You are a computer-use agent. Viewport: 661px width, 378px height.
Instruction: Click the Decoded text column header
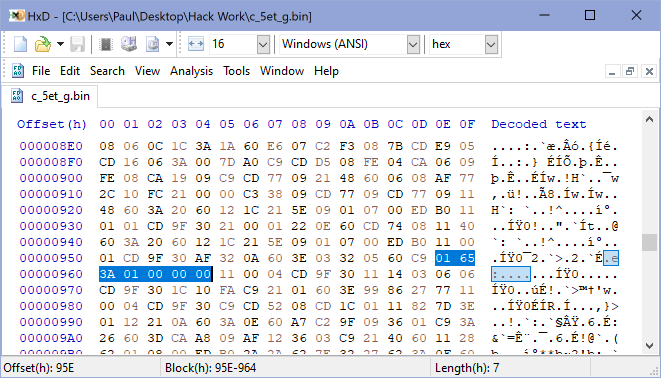coord(538,124)
